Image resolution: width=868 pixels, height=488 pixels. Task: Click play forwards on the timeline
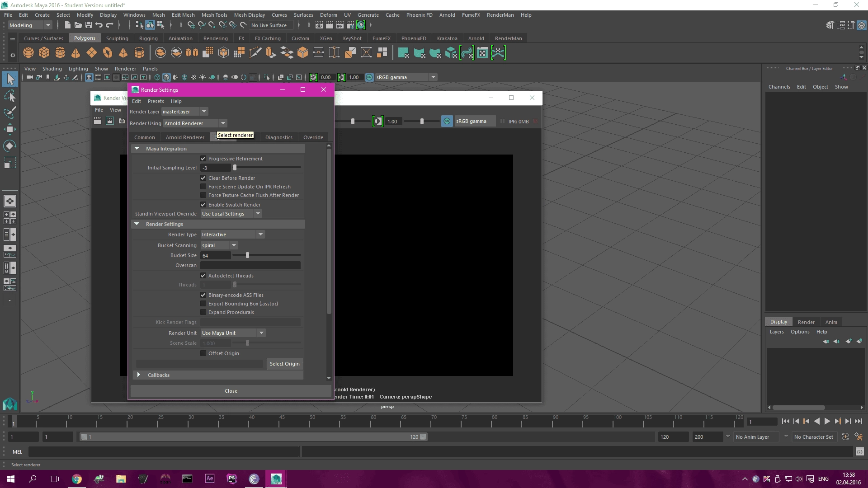pyautogui.click(x=827, y=421)
